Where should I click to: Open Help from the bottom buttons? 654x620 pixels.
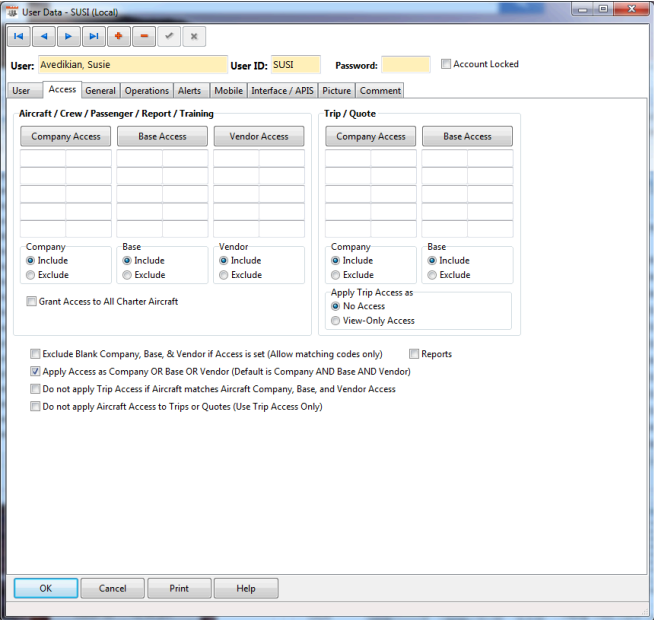[246, 588]
